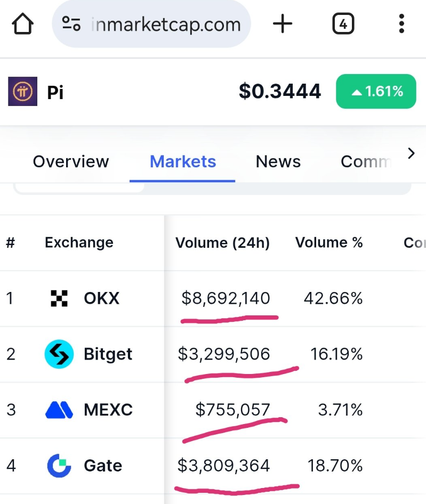This screenshot has width=426, height=504.
Task: Click the Bitget exchange logo
Action: coord(59,354)
